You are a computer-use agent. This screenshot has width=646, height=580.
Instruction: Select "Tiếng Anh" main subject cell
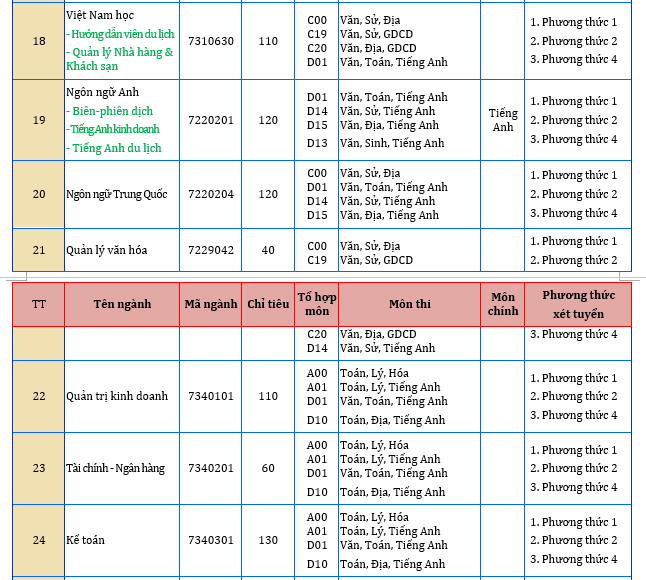[x=503, y=120]
